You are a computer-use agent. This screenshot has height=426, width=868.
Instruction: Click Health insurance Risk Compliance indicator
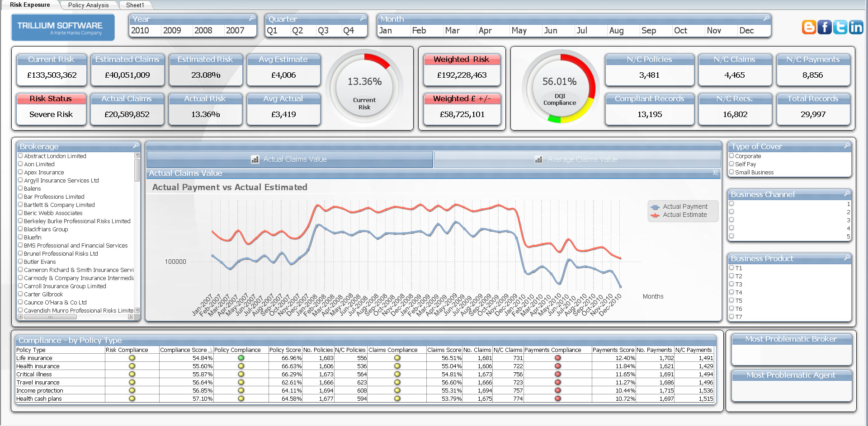point(132,366)
